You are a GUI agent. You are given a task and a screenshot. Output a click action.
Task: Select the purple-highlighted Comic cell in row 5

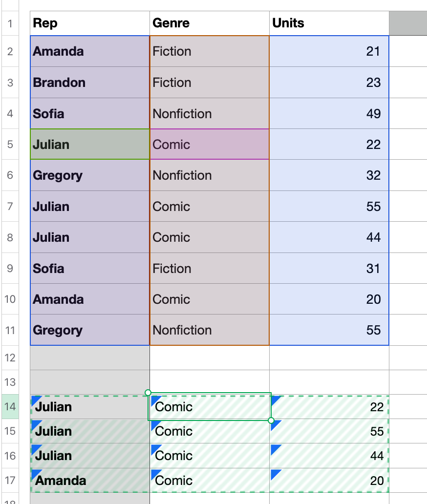coord(209,145)
